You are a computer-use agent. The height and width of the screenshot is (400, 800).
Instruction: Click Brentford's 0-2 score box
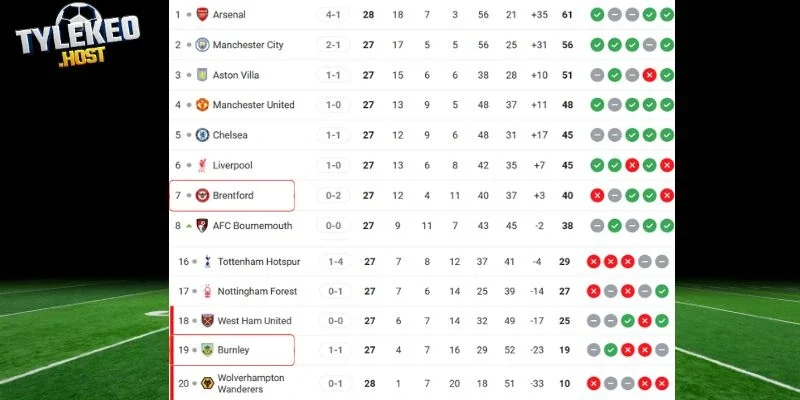[333, 195]
